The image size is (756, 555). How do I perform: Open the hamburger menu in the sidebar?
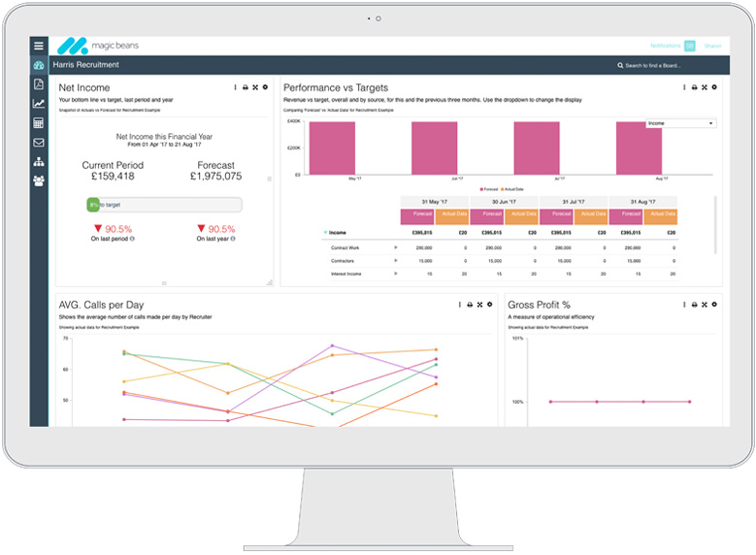coord(39,46)
